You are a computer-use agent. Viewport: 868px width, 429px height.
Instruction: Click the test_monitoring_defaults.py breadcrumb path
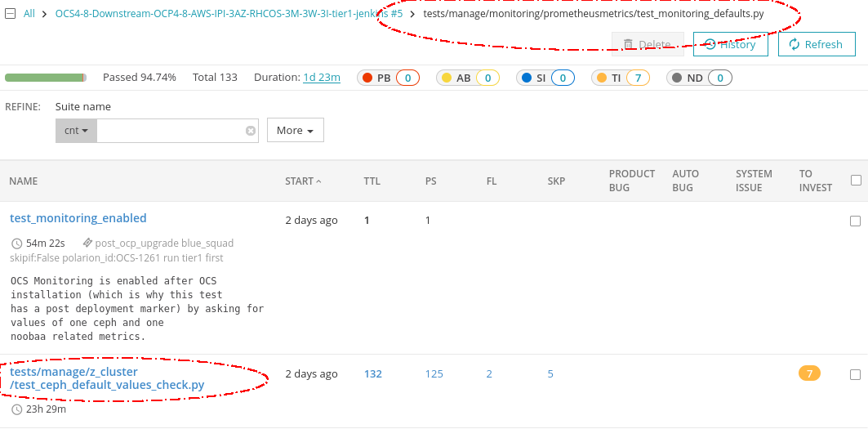pos(594,14)
